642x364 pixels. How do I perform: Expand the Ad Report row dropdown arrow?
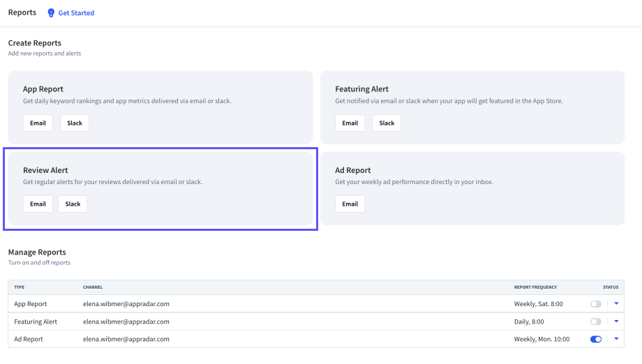616,339
